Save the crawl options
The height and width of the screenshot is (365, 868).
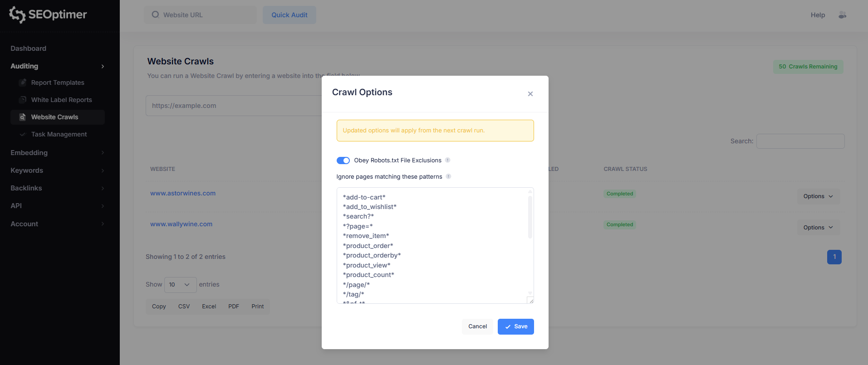(515, 326)
